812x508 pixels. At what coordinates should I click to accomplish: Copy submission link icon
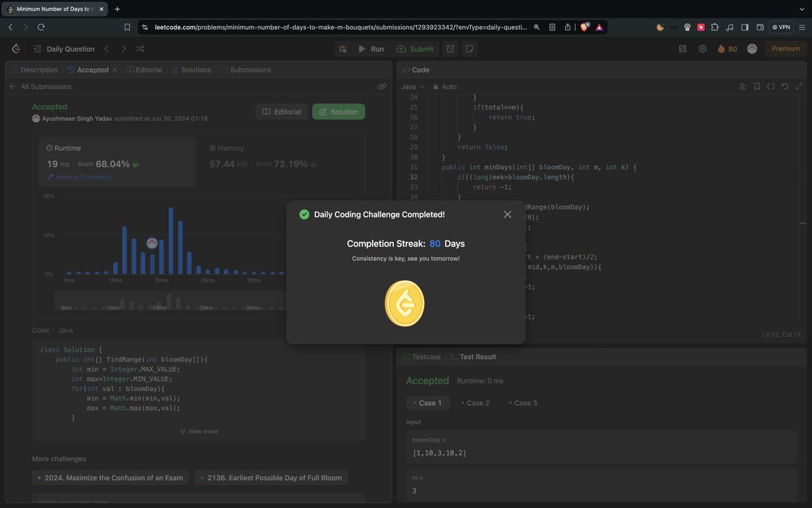382,87
